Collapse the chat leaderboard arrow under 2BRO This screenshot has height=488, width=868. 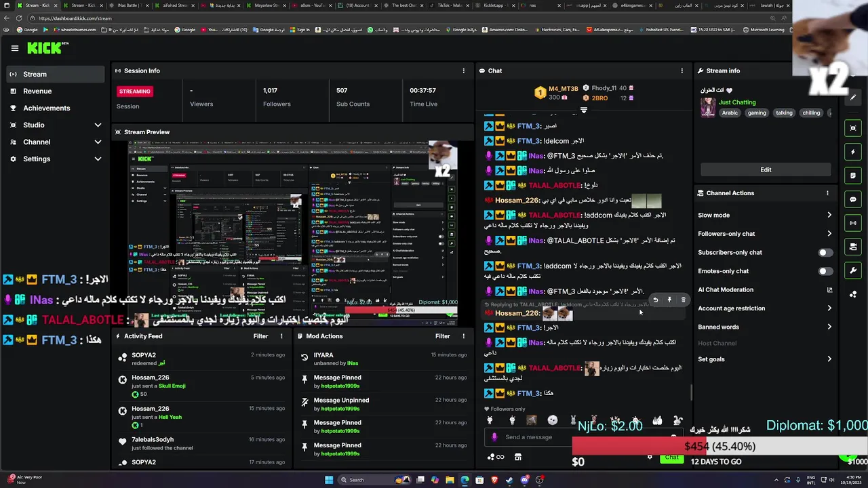(x=583, y=110)
